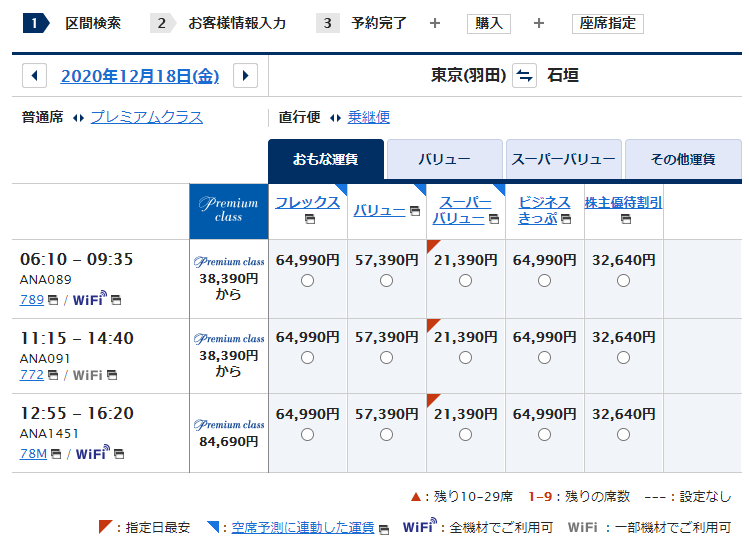
Task: Select ビジネスきっぷ 64,990円 for 12:55 flight
Action: point(545,434)
